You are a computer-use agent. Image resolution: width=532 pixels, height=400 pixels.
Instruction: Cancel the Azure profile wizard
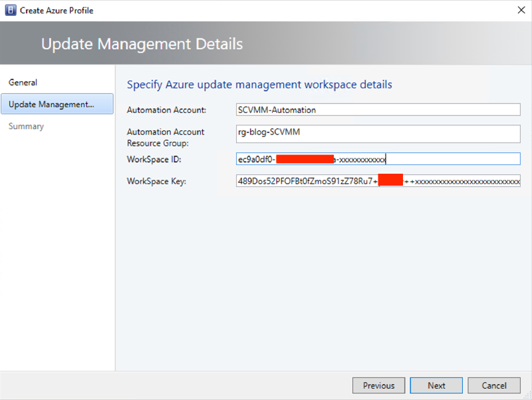(494, 385)
